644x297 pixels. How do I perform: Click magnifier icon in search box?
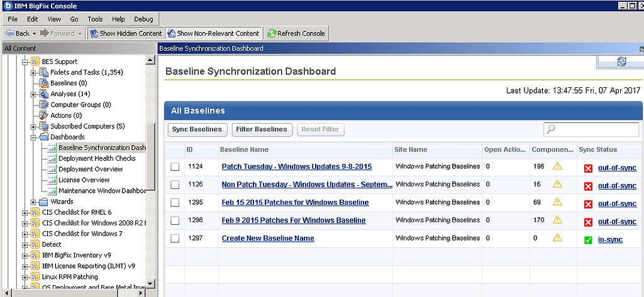(551, 129)
